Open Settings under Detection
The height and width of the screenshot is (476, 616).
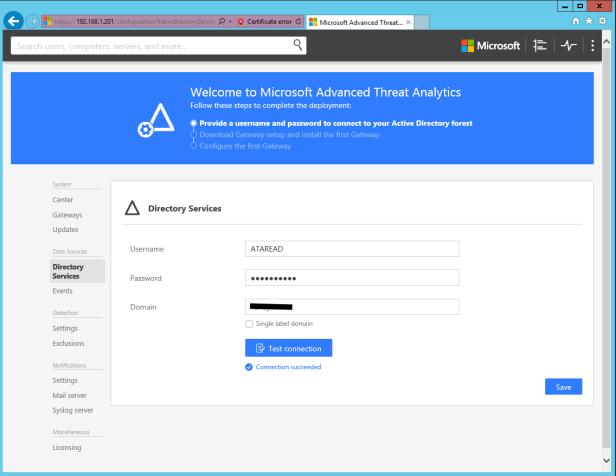(x=65, y=328)
